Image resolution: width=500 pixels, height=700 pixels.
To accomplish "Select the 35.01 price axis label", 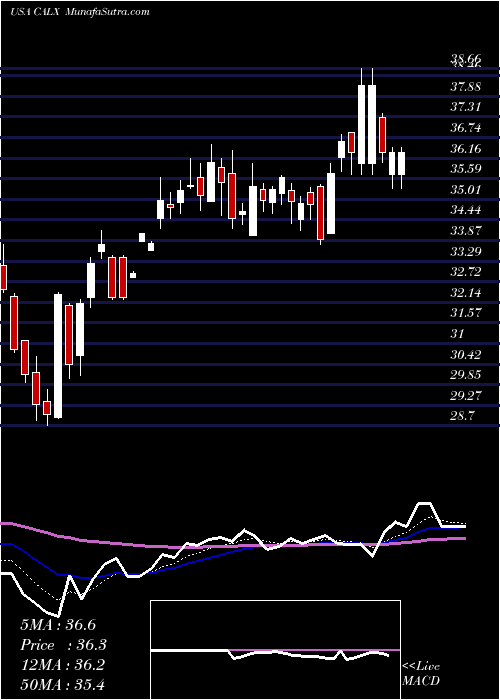I will pyautogui.click(x=466, y=190).
